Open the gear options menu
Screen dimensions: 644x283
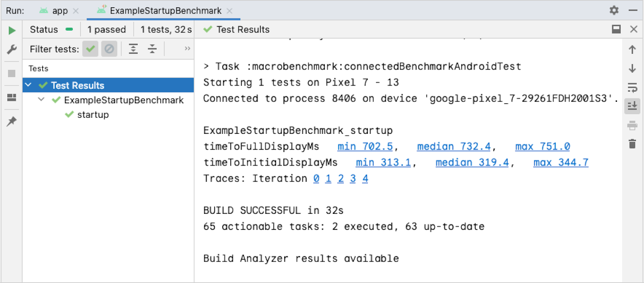[x=614, y=10]
